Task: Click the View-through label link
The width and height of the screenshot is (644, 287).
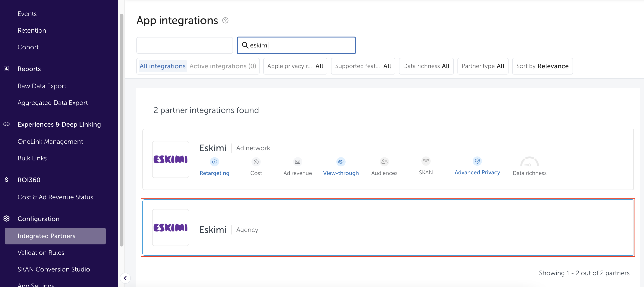Action: (x=341, y=173)
